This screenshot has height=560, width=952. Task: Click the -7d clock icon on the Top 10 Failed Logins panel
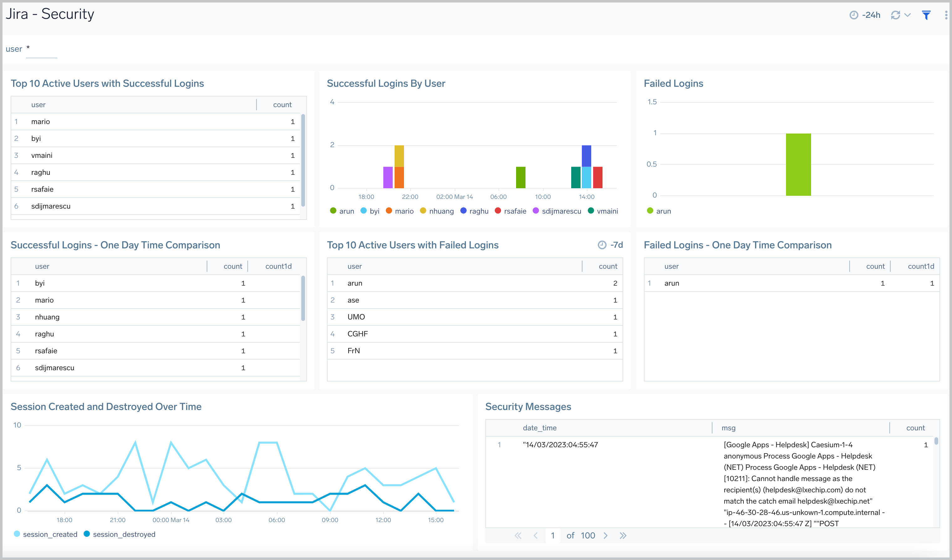pyautogui.click(x=602, y=245)
